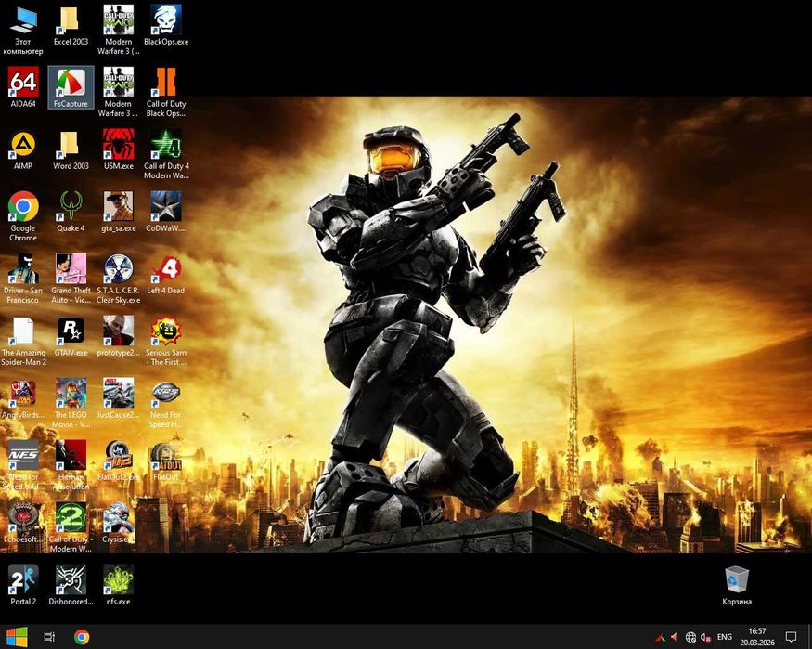Open the clock showing 16:57
812x649 pixels.
(x=757, y=637)
